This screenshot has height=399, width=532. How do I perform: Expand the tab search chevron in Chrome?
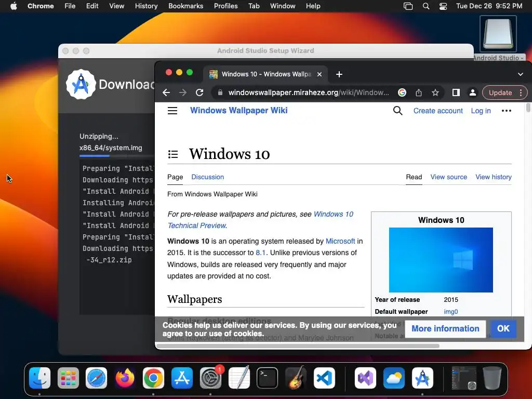521,74
